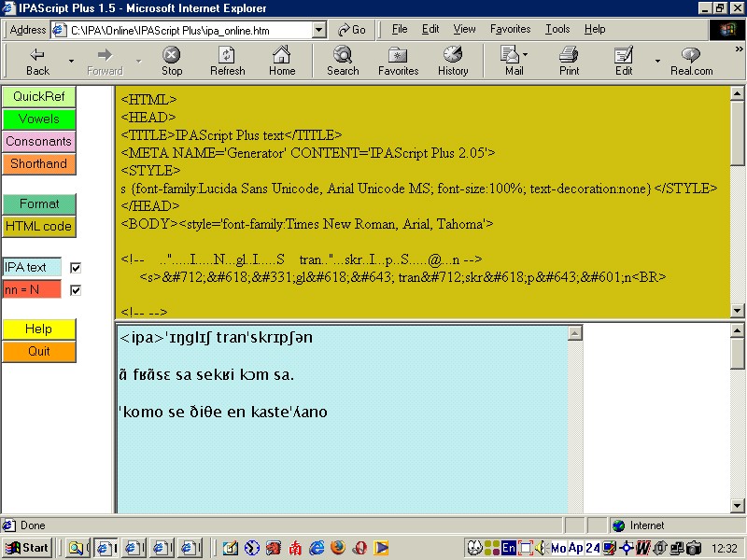Expand the toolbar overflow chevron
Screen dimensions: 747x560
click(x=739, y=49)
